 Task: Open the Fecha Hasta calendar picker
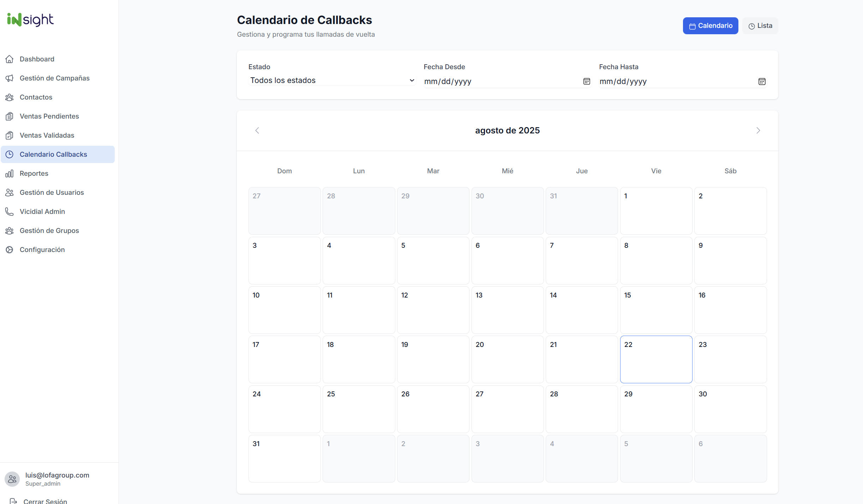pyautogui.click(x=762, y=82)
